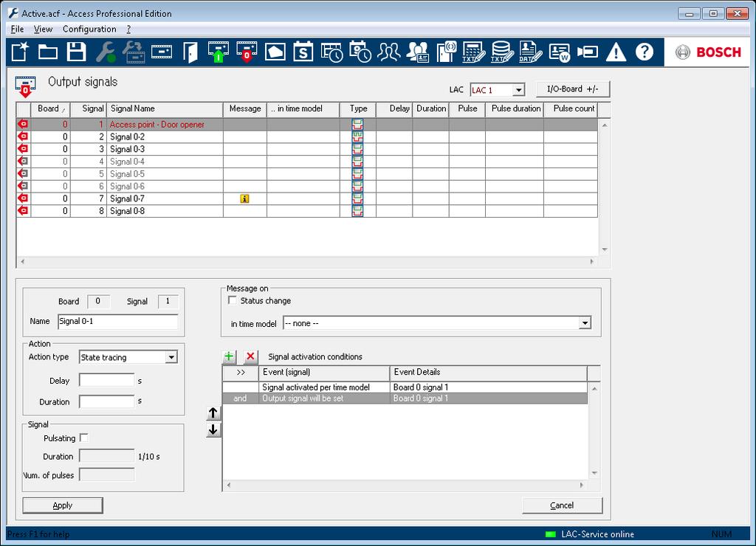The height and width of the screenshot is (546, 756).
Task: Open help via question mark icon
Action: 644,52
